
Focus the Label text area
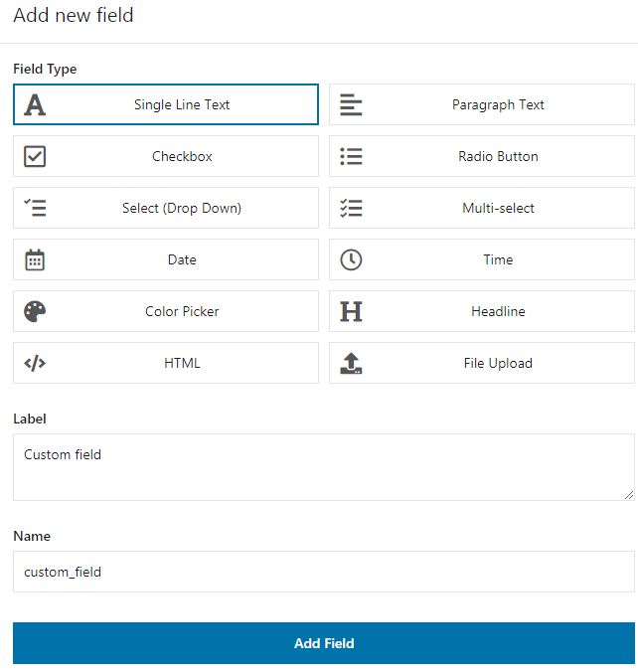[x=324, y=467]
